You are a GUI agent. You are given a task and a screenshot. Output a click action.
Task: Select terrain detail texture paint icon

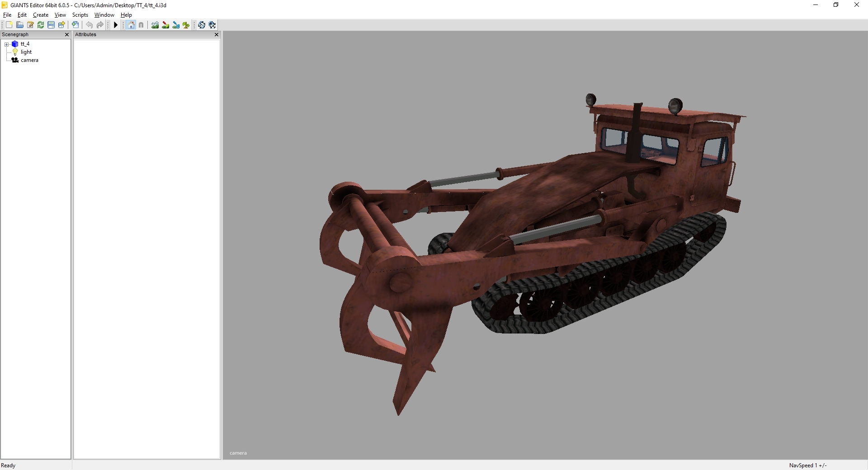pos(165,25)
